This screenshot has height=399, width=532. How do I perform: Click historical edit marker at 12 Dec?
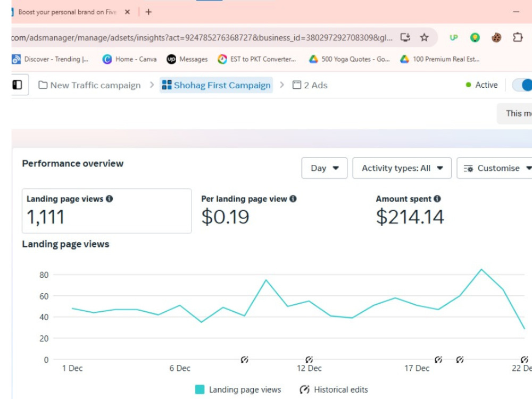(x=309, y=359)
